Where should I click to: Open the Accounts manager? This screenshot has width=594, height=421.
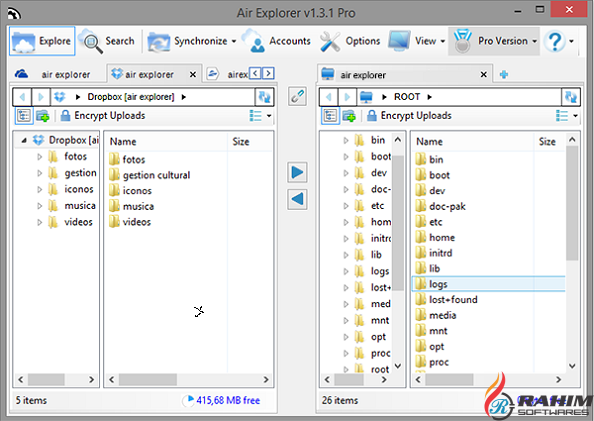[277, 41]
